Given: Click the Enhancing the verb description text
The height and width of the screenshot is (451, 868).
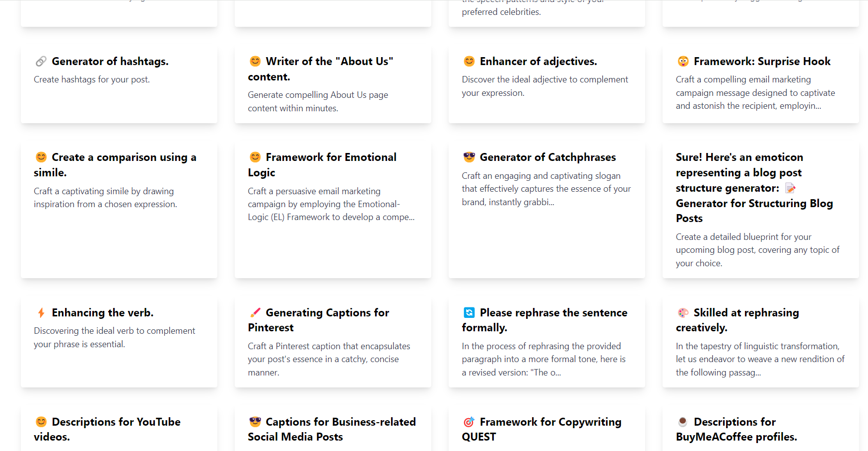Looking at the screenshot, I should point(114,337).
